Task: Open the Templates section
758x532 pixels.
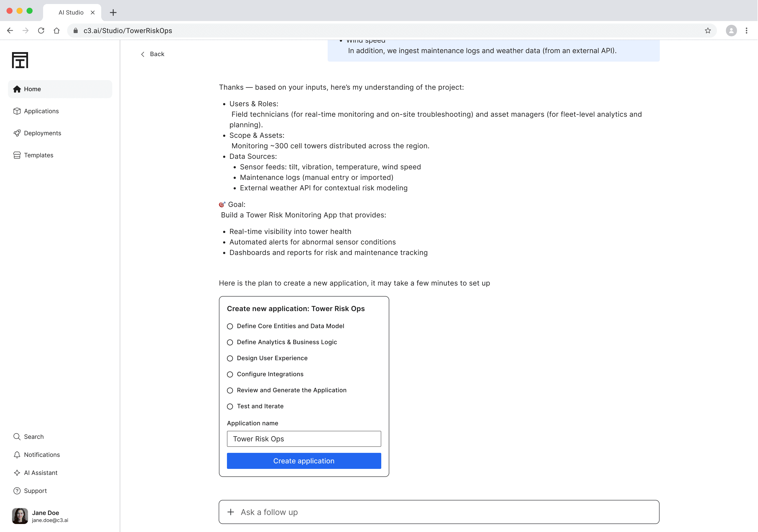Action: (38, 155)
